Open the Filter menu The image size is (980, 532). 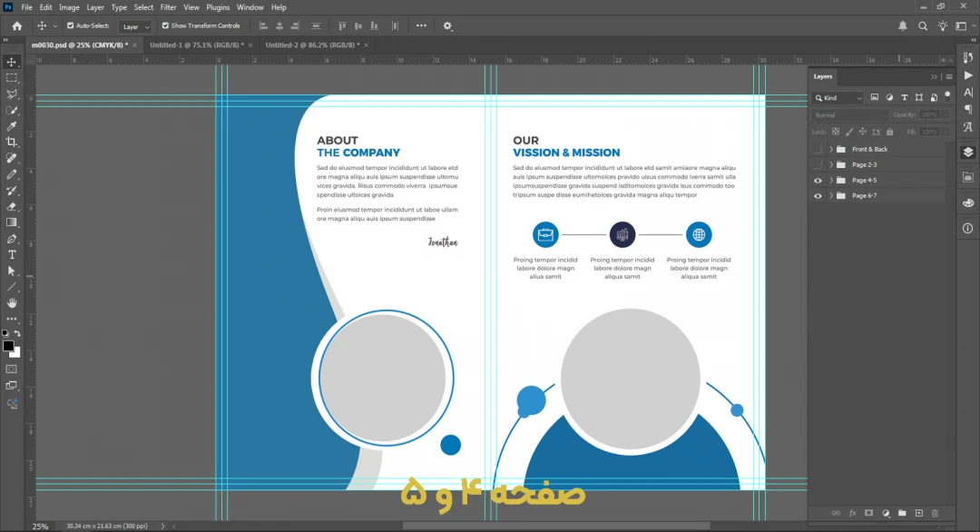(x=168, y=7)
